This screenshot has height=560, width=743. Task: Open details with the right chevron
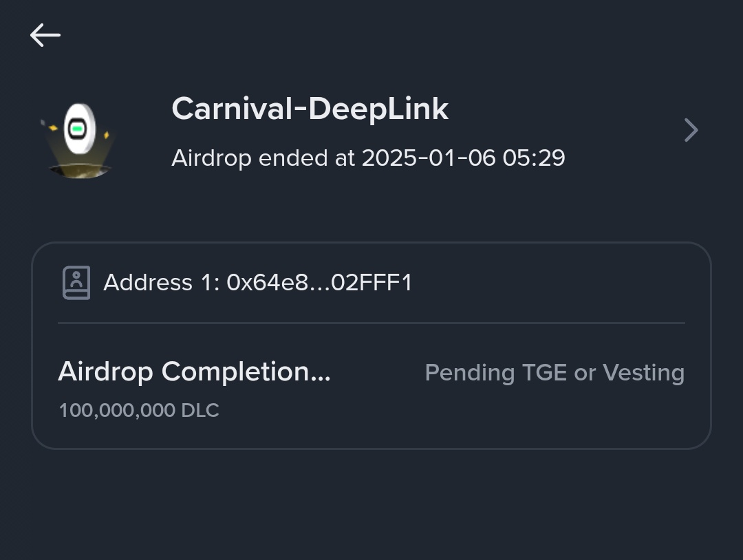pos(691,130)
